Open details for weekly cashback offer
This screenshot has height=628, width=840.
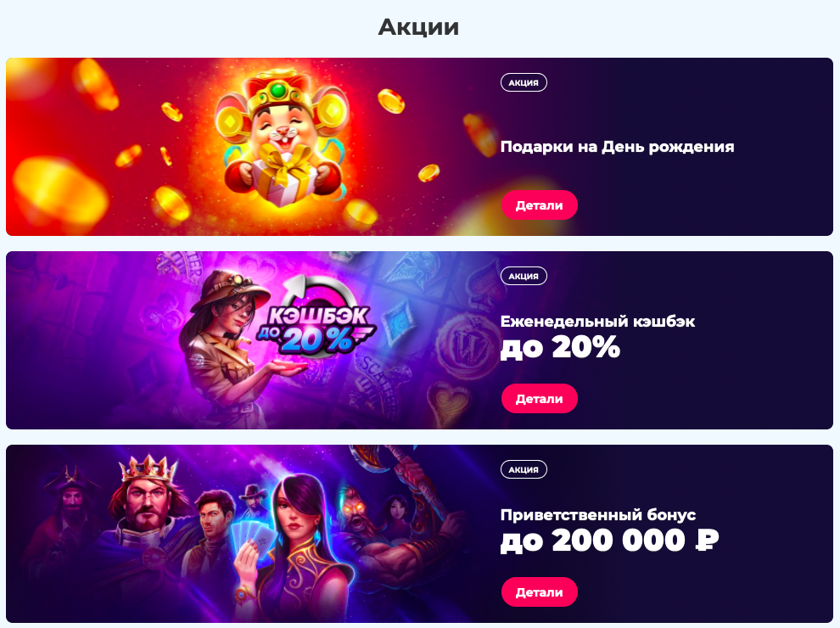tap(539, 399)
